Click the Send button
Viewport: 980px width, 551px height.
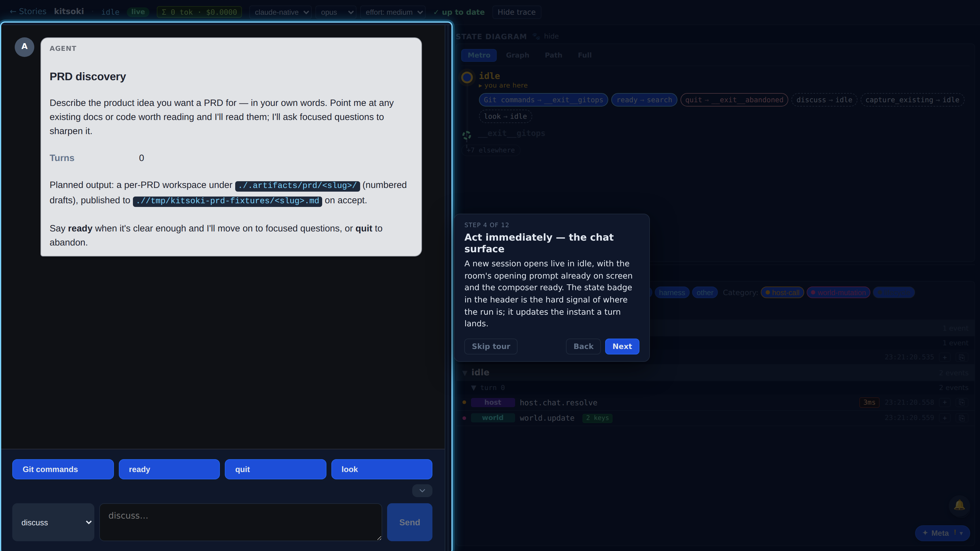pos(409,522)
